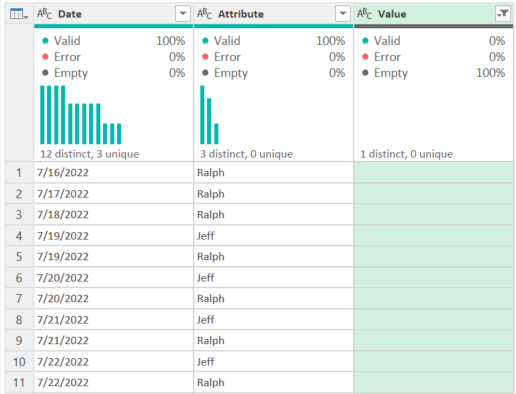Image resolution: width=516 pixels, height=394 pixels.
Task: Open the Date column filter dropdown
Action: pos(183,14)
